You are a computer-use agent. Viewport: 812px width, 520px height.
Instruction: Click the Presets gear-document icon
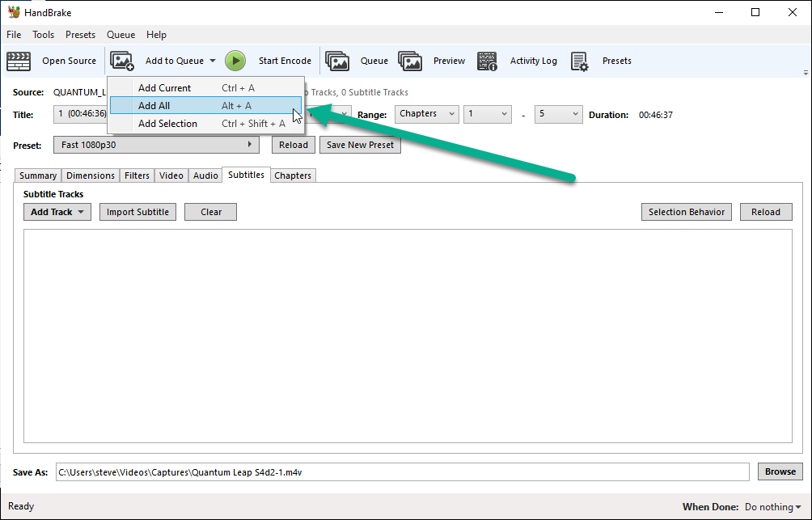click(x=580, y=61)
